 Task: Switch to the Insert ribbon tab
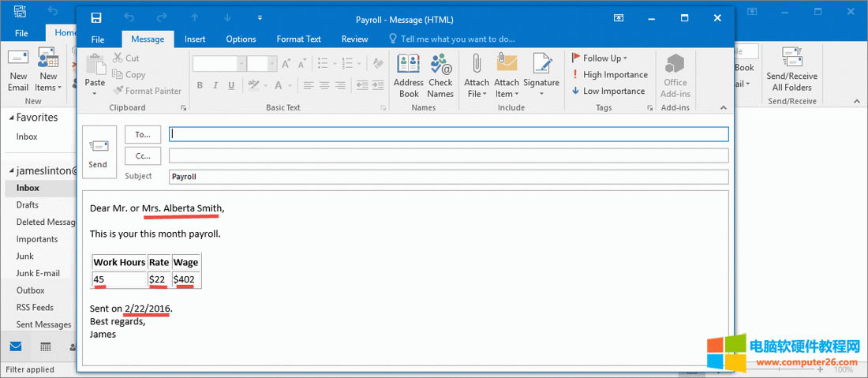[x=195, y=39]
